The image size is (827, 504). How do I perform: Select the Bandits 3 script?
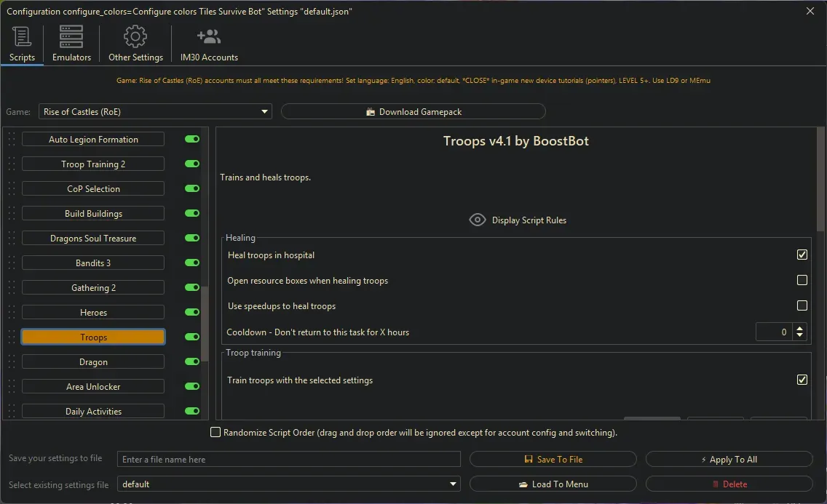(93, 263)
